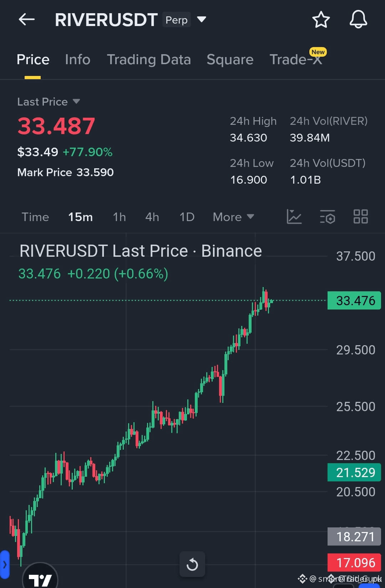385x588 pixels.
Task: Tap the +77.90% change percentage
Action: (x=87, y=152)
